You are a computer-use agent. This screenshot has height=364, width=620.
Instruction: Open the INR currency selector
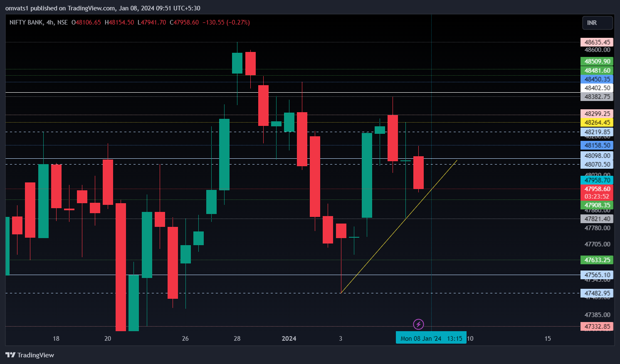[597, 23]
